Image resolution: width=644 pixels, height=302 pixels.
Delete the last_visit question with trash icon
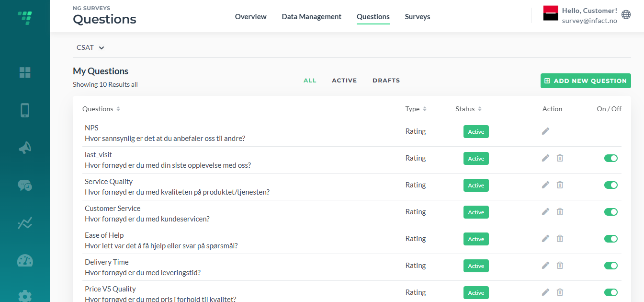tap(560, 158)
